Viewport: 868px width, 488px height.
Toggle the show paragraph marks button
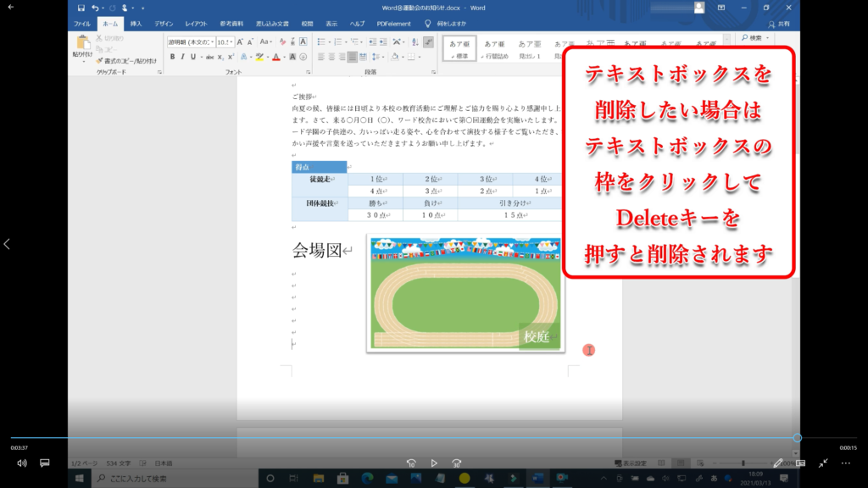tap(428, 42)
